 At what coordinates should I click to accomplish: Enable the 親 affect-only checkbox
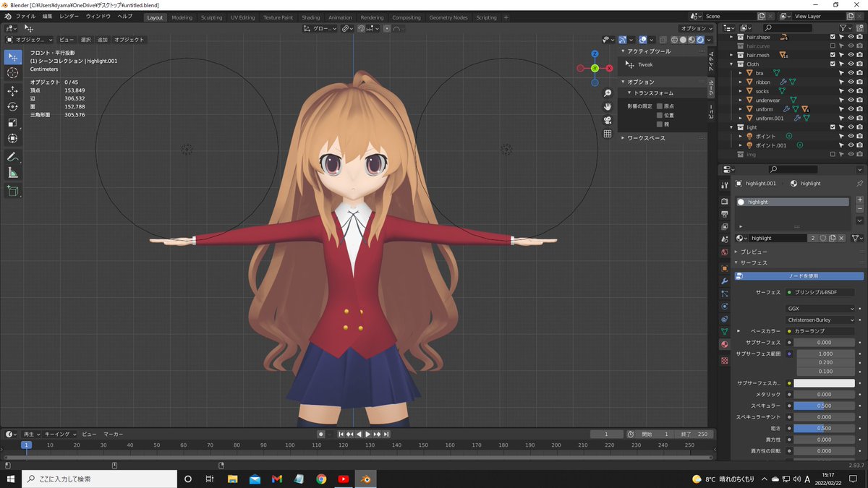click(660, 124)
